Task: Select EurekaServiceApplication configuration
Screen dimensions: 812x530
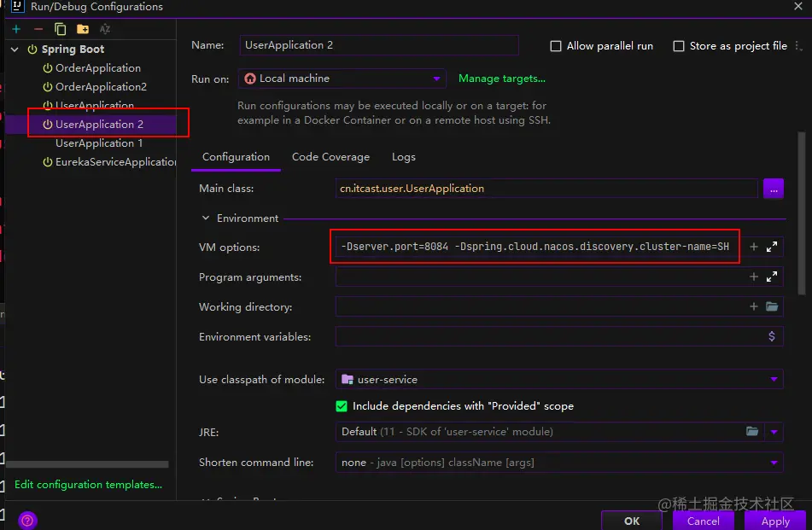Action: tap(109, 162)
